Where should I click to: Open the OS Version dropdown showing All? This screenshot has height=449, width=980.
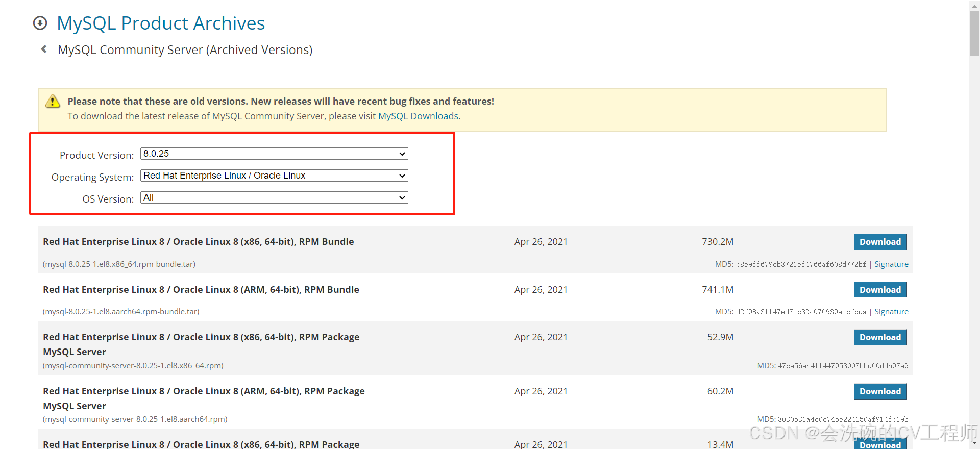point(274,197)
